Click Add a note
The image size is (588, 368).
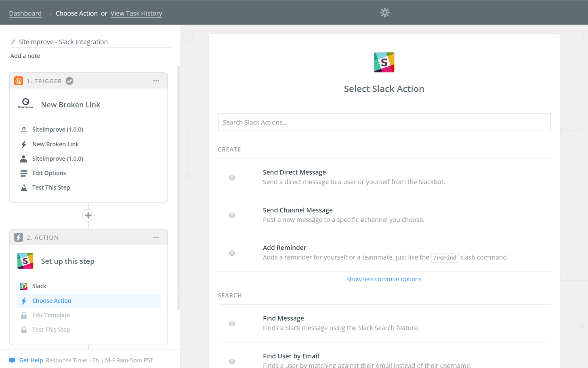point(25,56)
